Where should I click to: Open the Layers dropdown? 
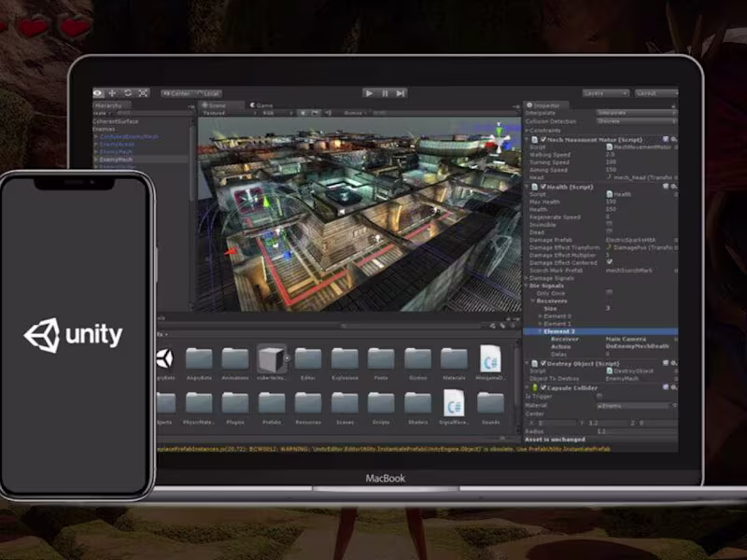[605, 93]
